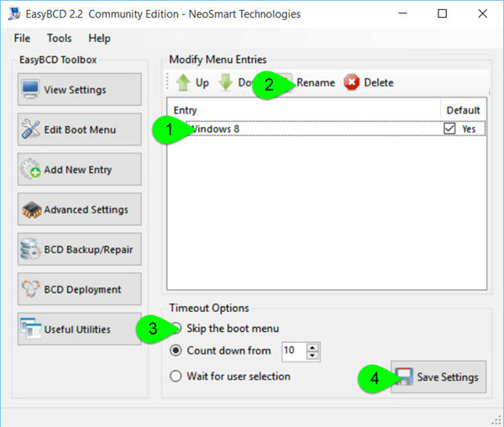Screen dimensions: 504x427
Task: Uncheck the Default checkbox for Windows 8
Action: (x=449, y=129)
